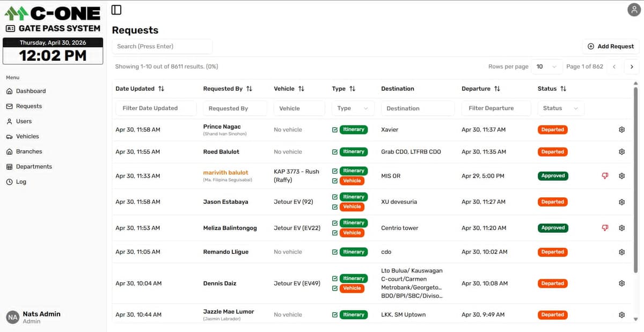This screenshot has height=332, width=644.
Task: Click thumbs-down icon on Meliza Balintongog row
Action: point(605,228)
